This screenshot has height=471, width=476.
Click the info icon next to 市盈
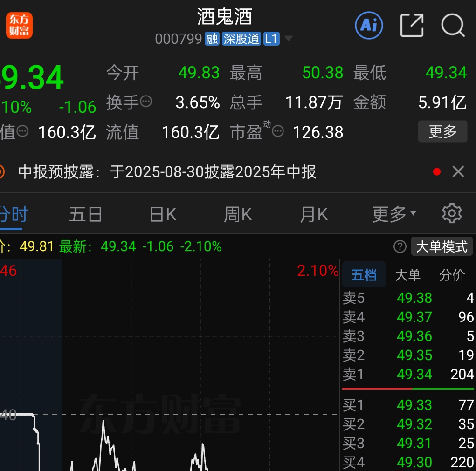click(278, 131)
